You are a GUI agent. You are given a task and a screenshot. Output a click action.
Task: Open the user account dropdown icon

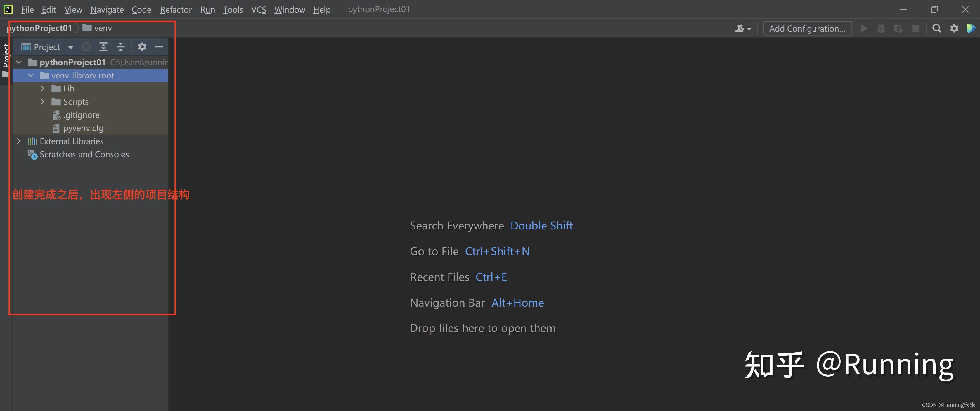click(743, 29)
